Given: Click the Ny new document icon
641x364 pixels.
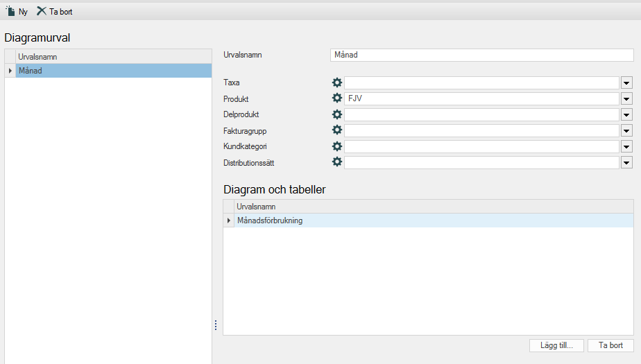Looking at the screenshot, I should 10,11.
